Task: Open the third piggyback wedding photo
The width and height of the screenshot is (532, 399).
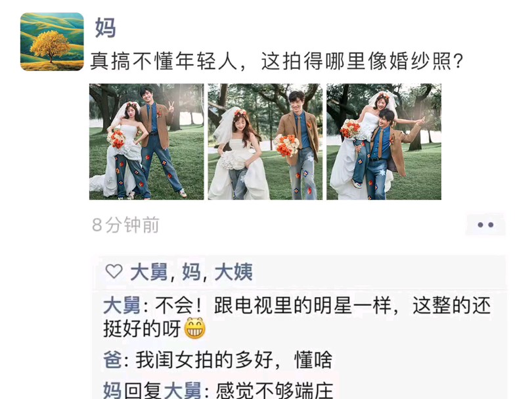Action: tap(384, 141)
